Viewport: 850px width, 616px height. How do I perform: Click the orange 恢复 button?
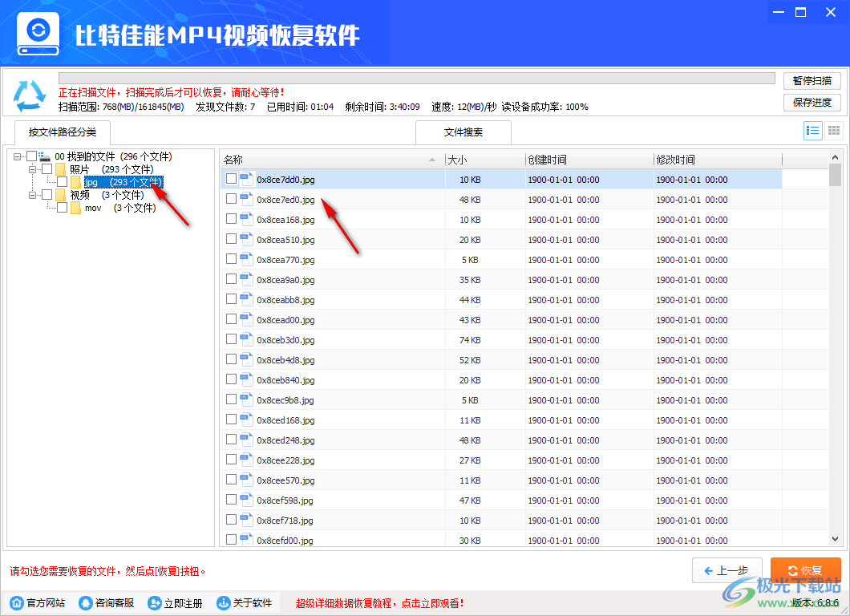[x=806, y=570]
